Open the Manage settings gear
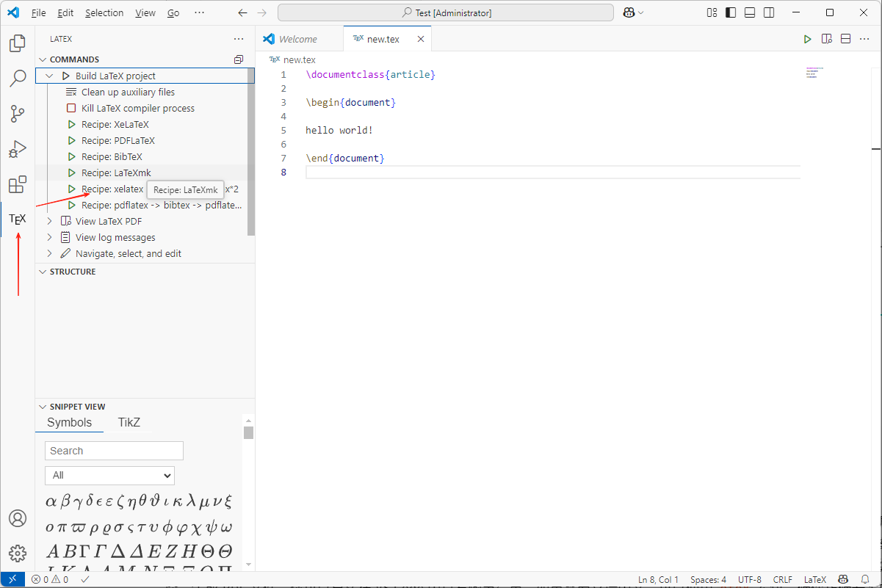882x588 pixels. [x=18, y=553]
